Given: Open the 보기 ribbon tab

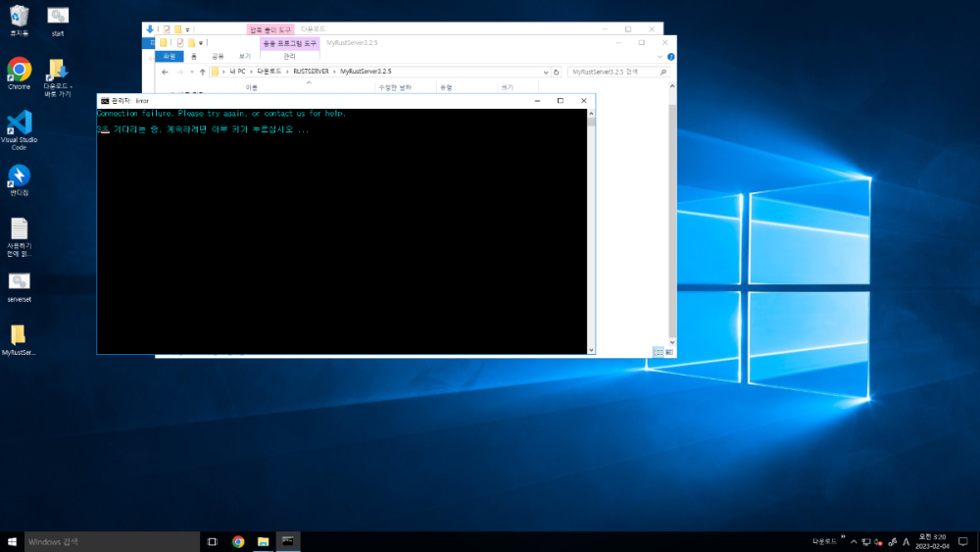Looking at the screenshot, I should [x=244, y=57].
